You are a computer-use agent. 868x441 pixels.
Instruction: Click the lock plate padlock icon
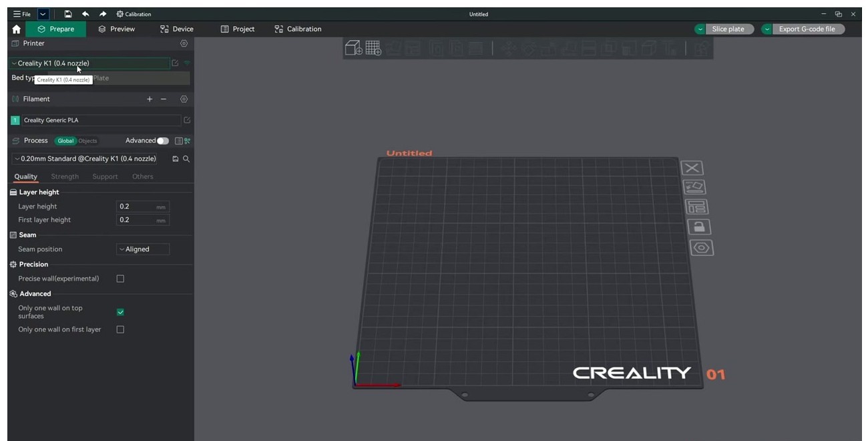[x=699, y=227]
